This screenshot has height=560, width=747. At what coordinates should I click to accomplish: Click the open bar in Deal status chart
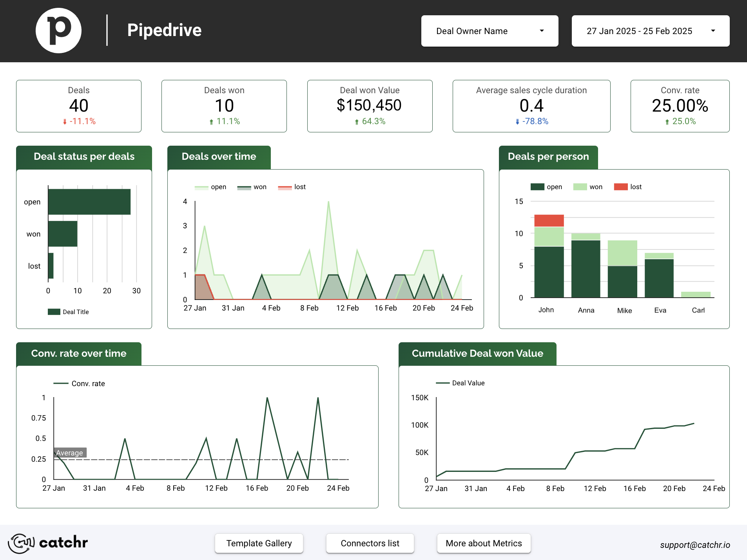click(x=89, y=202)
